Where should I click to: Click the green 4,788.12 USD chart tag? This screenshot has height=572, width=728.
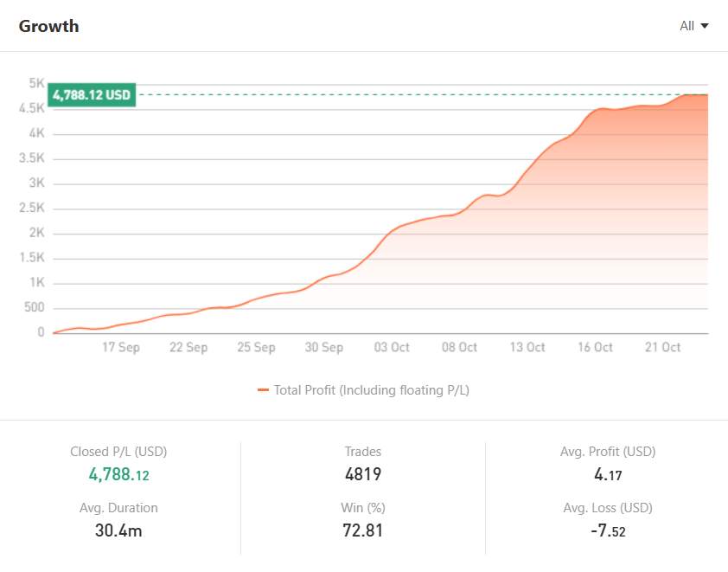tap(92, 95)
